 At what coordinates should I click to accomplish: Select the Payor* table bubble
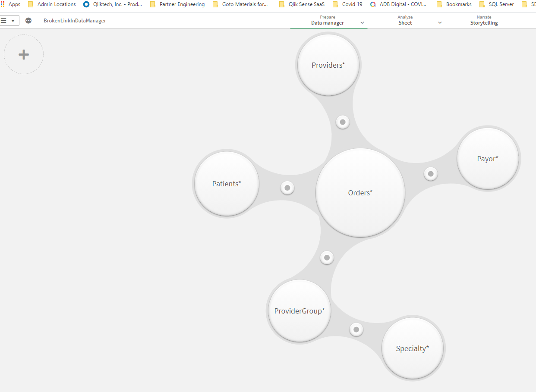[488, 159]
